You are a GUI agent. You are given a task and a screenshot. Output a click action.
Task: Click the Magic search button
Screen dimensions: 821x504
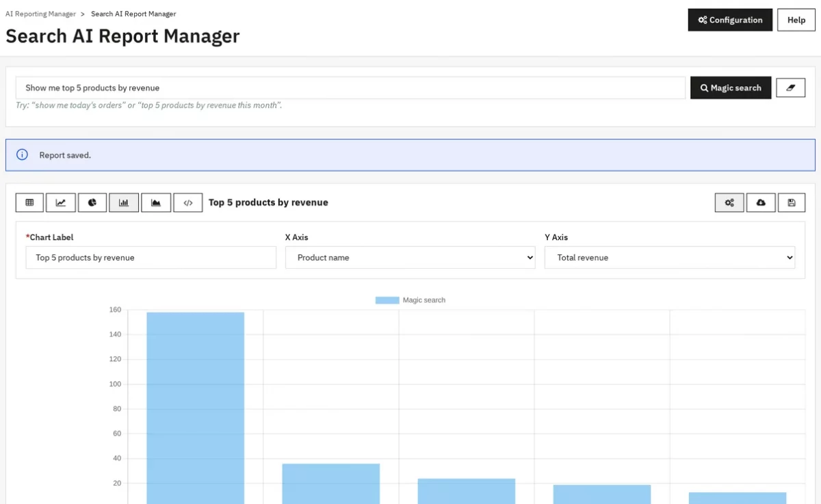731,88
